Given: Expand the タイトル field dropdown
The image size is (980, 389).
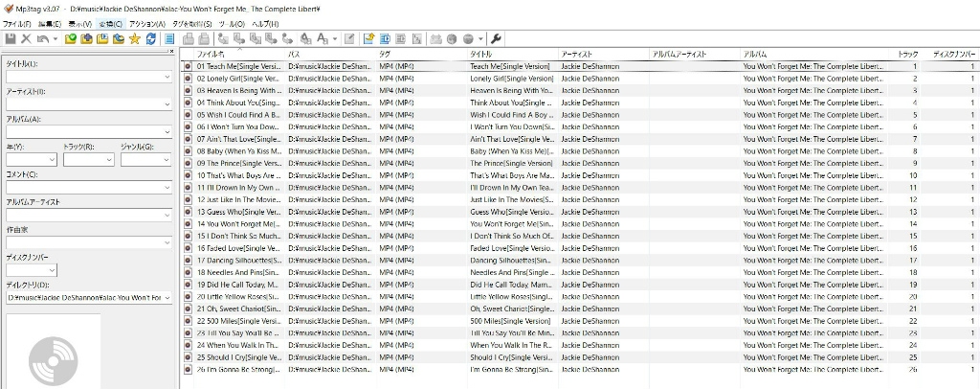Looking at the screenshot, I should 167,77.
